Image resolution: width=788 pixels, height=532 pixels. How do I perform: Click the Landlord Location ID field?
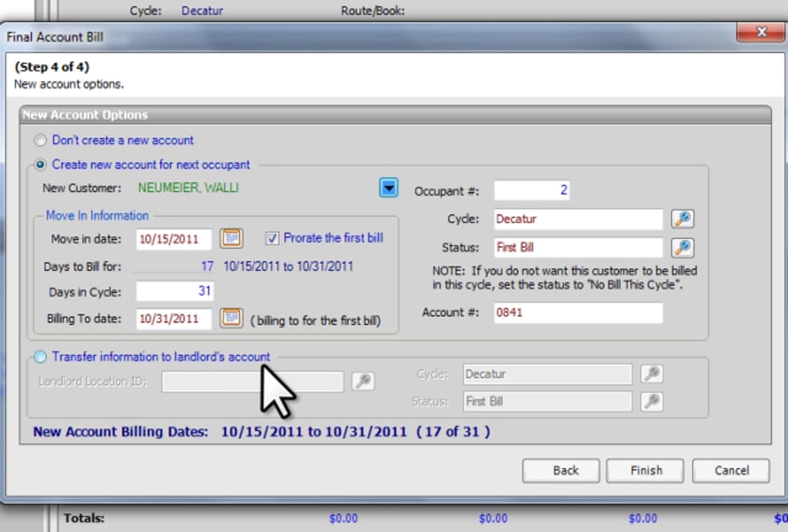click(x=253, y=382)
